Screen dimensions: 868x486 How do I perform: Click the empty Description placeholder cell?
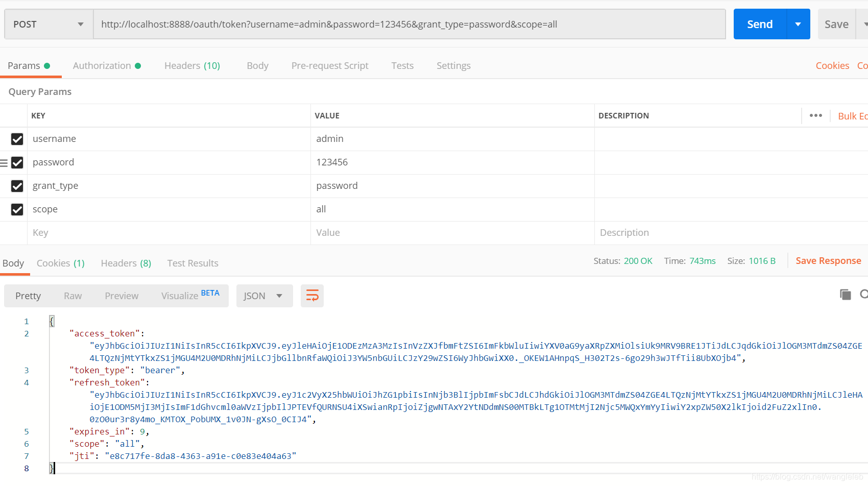click(x=731, y=233)
